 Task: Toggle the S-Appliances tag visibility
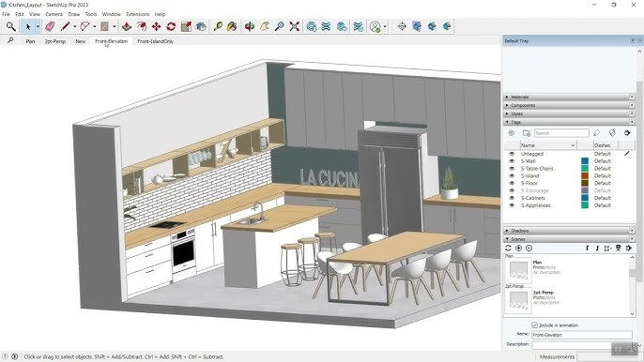[x=512, y=205]
